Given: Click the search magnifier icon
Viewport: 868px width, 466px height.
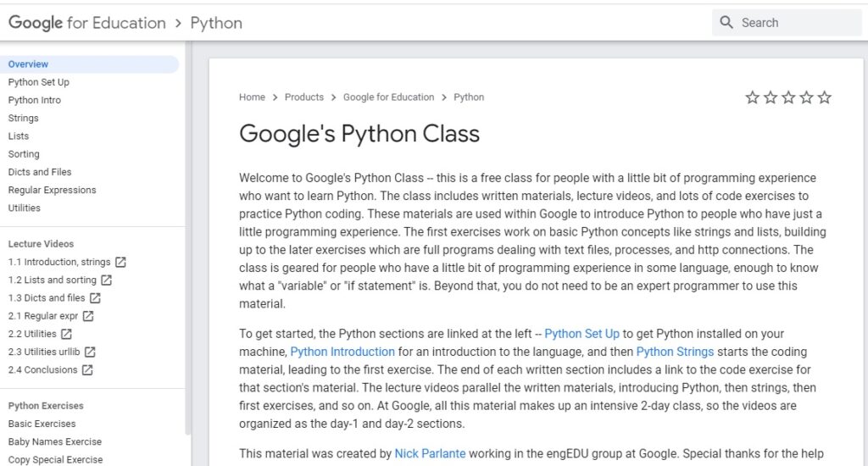Looking at the screenshot, I should pos(726,22).
